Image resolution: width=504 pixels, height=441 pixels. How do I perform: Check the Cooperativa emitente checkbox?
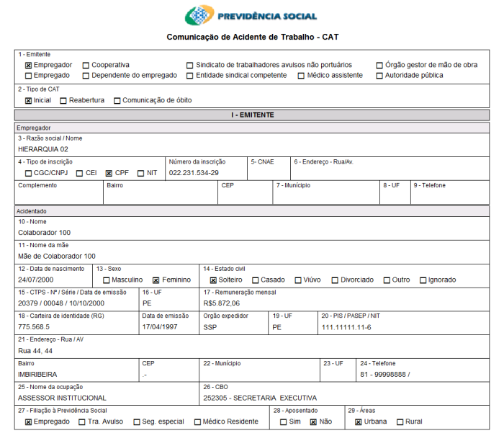86,65
